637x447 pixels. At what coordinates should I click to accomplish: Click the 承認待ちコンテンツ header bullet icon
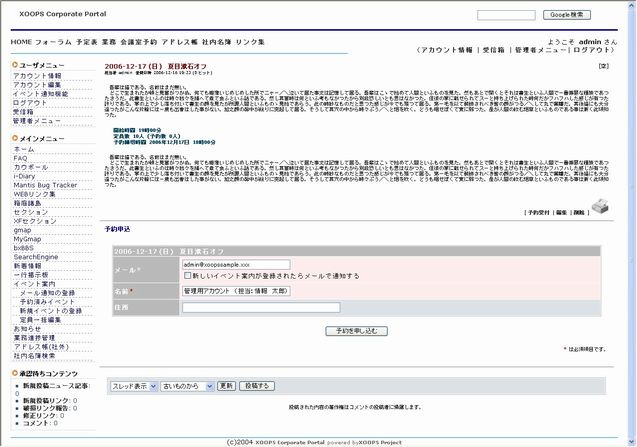15,372
